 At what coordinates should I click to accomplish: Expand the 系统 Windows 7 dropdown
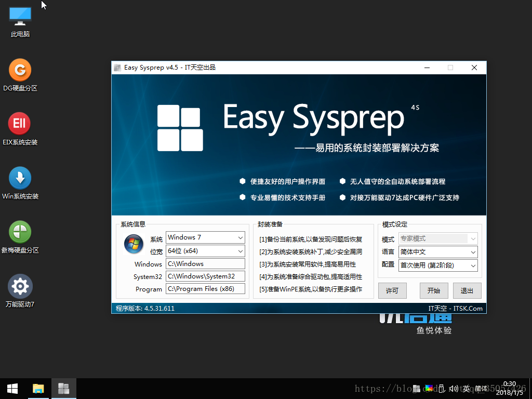(205, 237)
